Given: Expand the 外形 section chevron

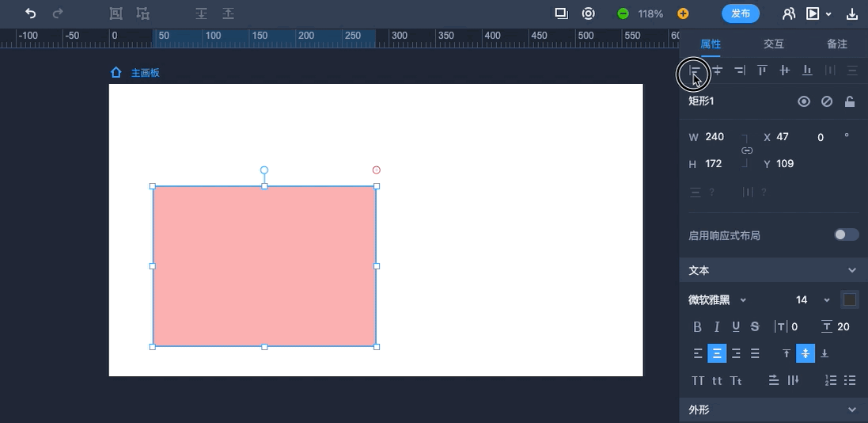Looking at the screenshot, I should (x=852, y=410).
